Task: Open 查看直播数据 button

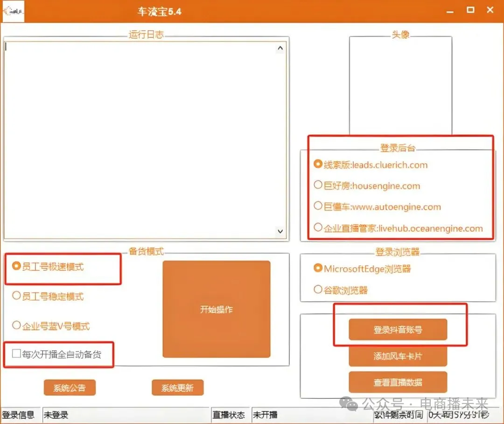Action: pyautogui.click(x=398, y=382)
